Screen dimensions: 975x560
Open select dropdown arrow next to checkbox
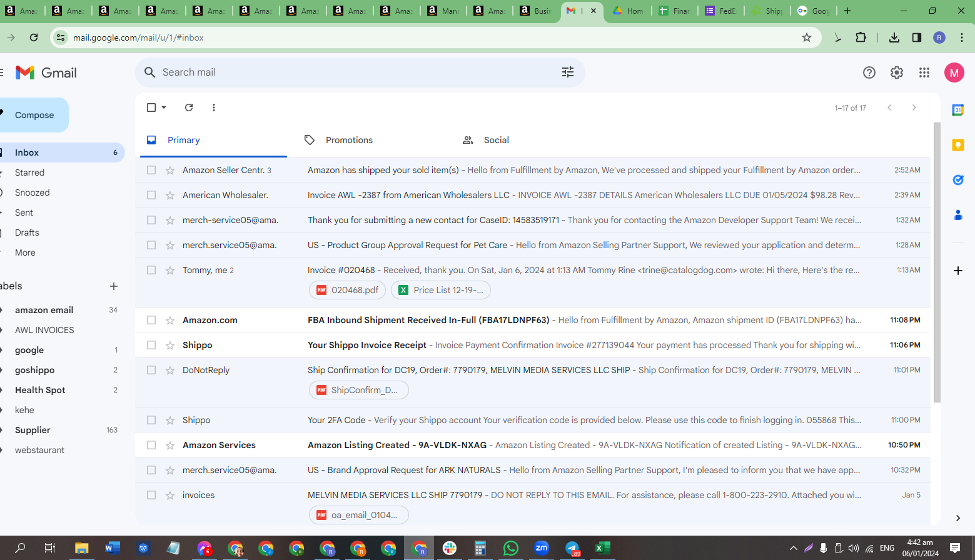click(x=164, y=107)
